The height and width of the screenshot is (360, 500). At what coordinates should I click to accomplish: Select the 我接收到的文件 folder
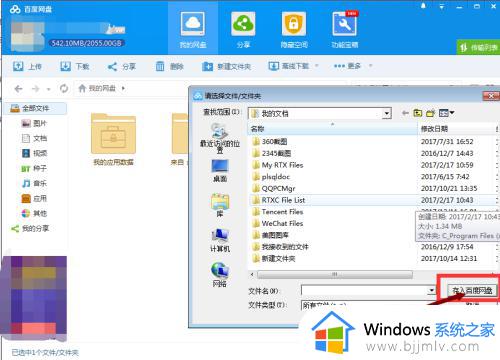281,247
